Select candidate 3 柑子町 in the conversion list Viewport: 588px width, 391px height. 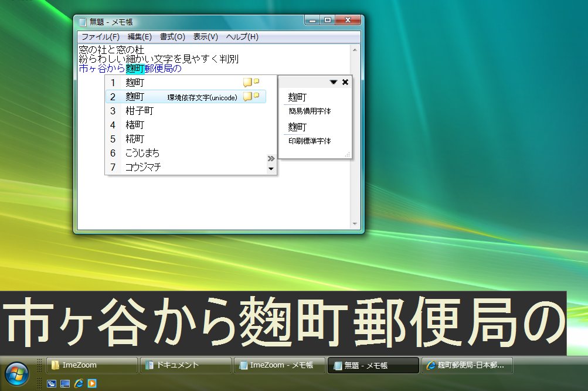pos(140,111)
